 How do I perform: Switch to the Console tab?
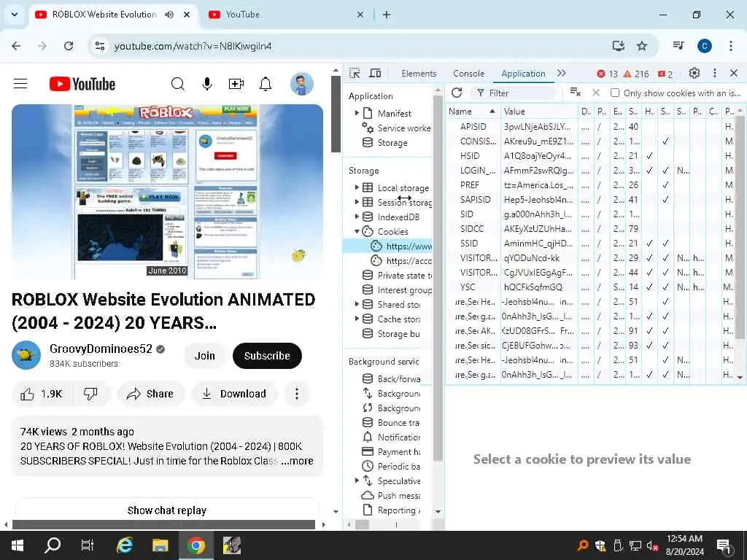pyautogui.click(x=469, y=74)
